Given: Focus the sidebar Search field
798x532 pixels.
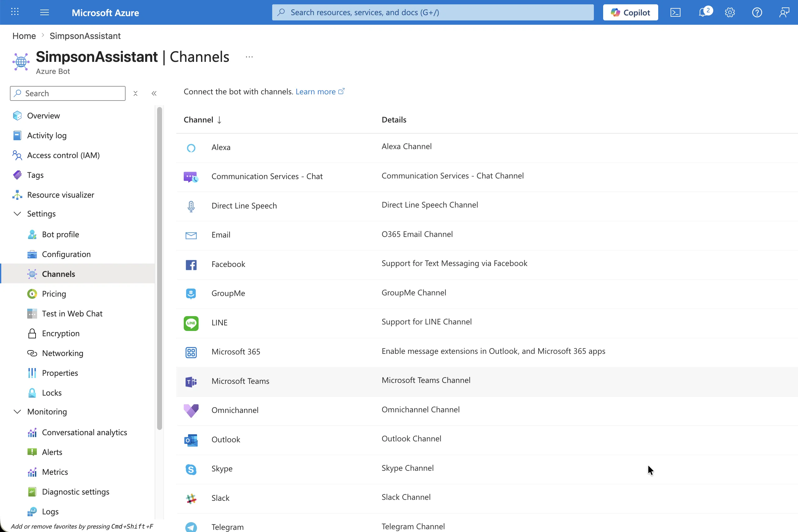Looking at the screenshot, I should pyautogui.click(x=68, y=93).
